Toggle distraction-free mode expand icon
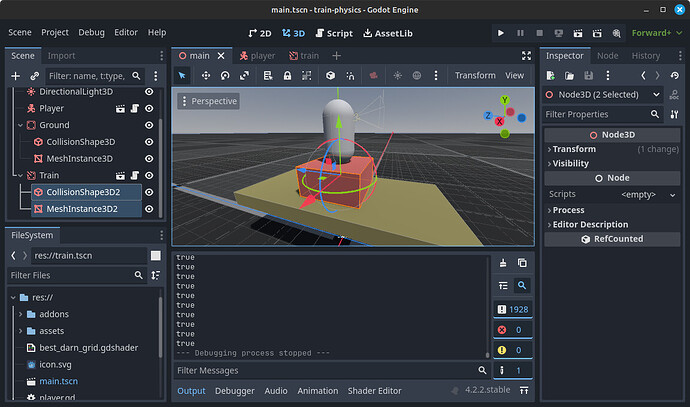The image size is (690, 407). tap(526, 55)
